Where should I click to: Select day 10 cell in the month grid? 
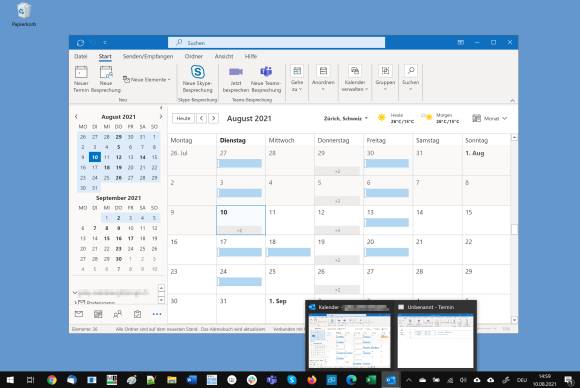(241, 220)
